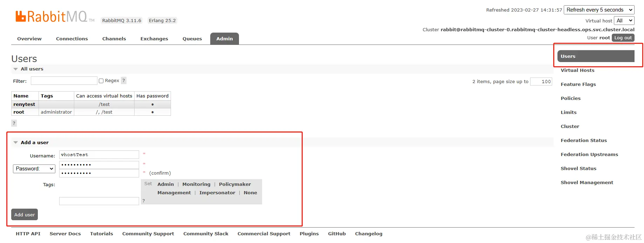Sort users by Name column
Image resolution: width=644 pixels, height=243 pixels.
pos(21,96)
